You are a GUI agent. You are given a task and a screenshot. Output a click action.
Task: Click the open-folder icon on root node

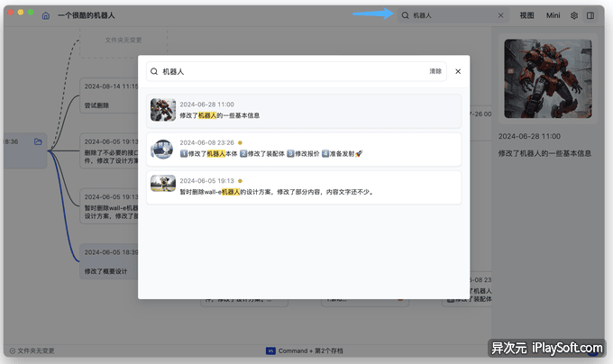pos(38,141)
